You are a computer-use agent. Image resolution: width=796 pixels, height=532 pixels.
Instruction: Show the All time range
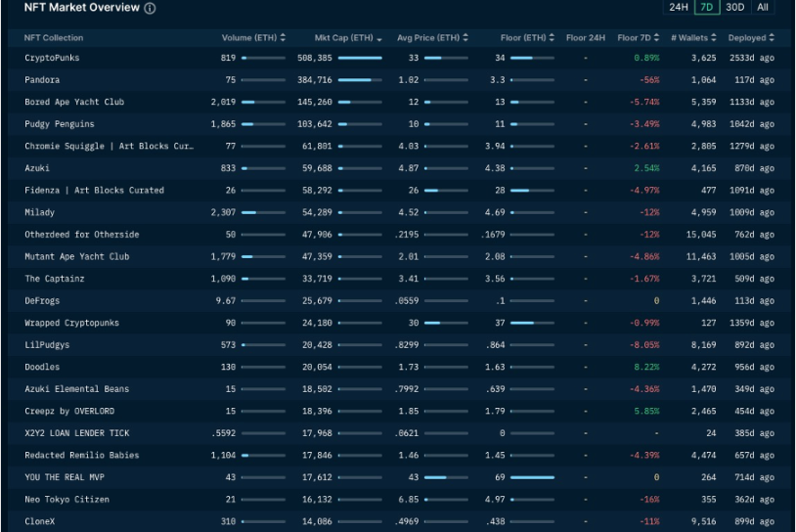pyautogui.click(x=763, y=7)
